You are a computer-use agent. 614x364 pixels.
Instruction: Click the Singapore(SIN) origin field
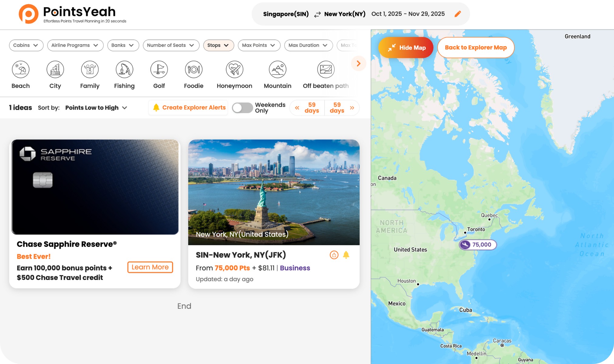[x=286, y=14]
